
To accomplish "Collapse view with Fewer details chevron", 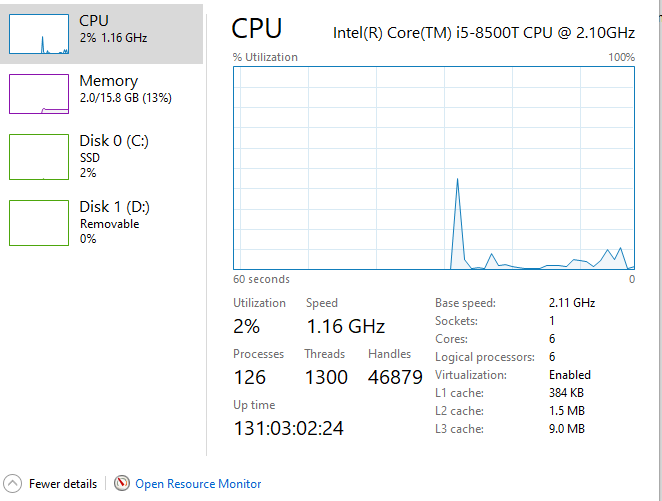I will pyautogui.click(x=13, y=483).
